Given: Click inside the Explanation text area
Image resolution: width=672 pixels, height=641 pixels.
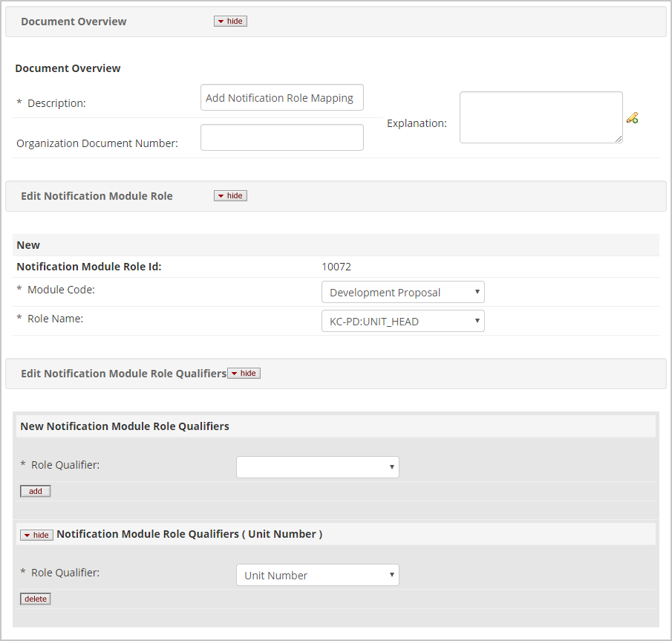Looking at the screenshot, I should pyautogui.click(x=541, y=117).
